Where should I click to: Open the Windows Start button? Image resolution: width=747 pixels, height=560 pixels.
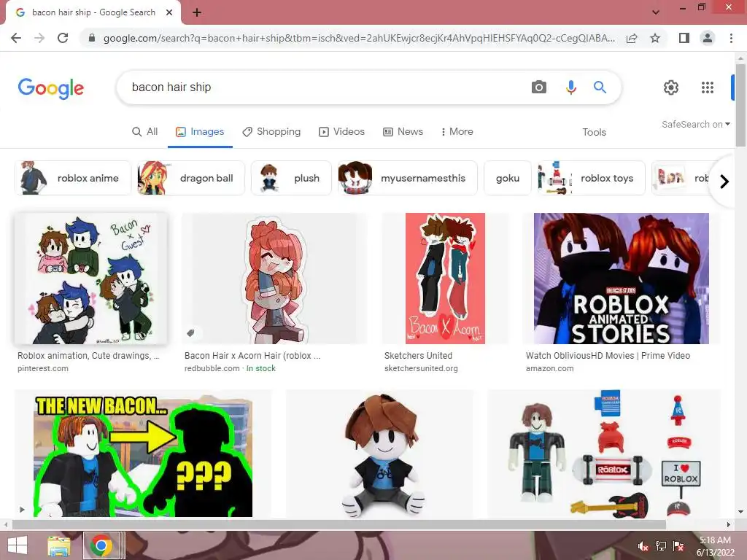click(x=18, y=545)
